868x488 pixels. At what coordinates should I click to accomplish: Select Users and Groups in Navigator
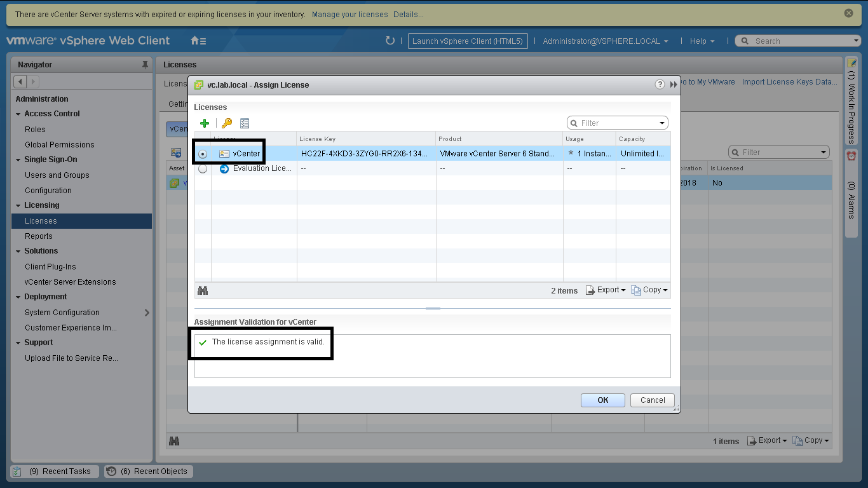[57, 175]
